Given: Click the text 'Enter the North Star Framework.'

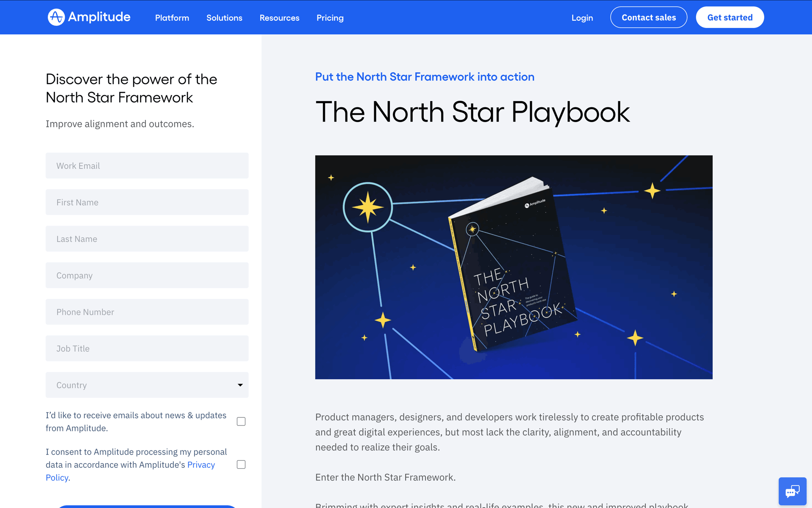Looking at the screenshot, I should click(385, 477).
